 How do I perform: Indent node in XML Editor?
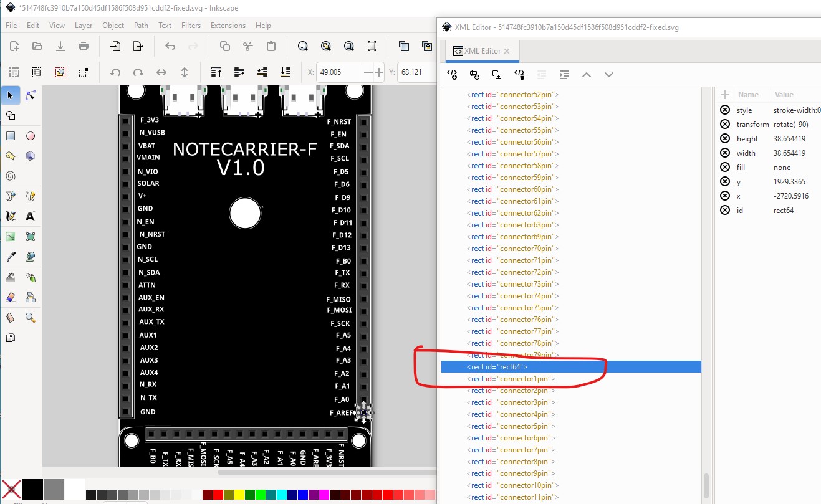point(564,75)
